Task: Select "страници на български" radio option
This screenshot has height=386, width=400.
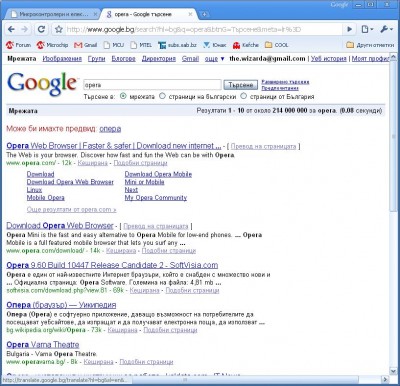Action: pos(162,96)
